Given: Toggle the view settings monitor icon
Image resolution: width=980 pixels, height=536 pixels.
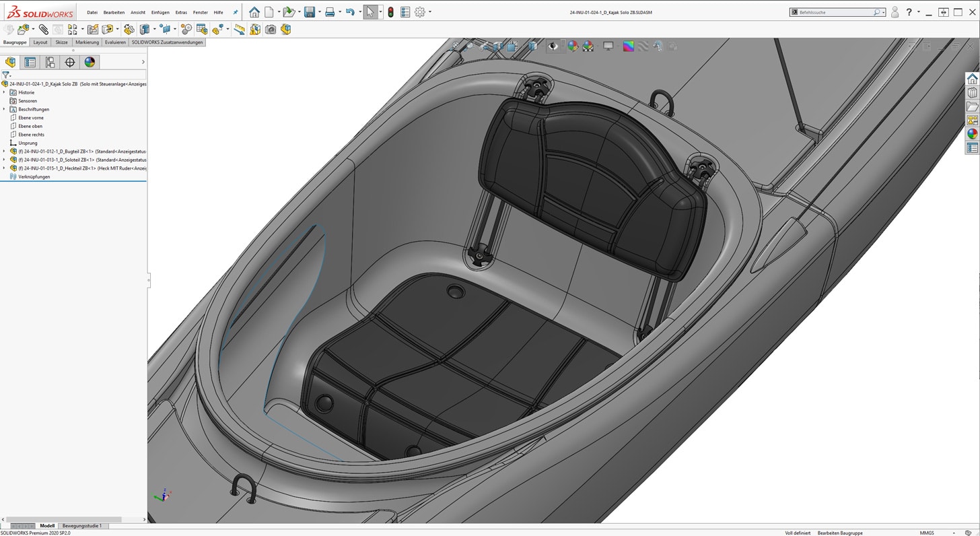Looking at the screenshot, I should click(608, 46).
